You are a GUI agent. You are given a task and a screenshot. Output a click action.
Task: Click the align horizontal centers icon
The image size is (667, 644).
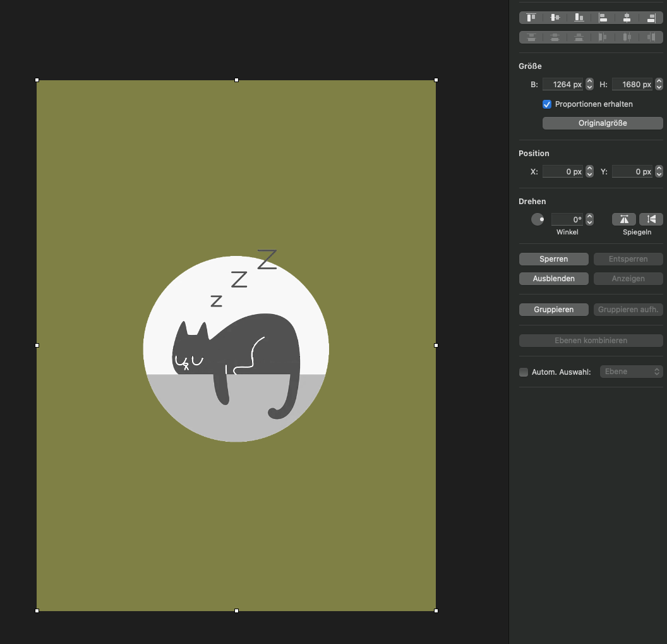627,18
